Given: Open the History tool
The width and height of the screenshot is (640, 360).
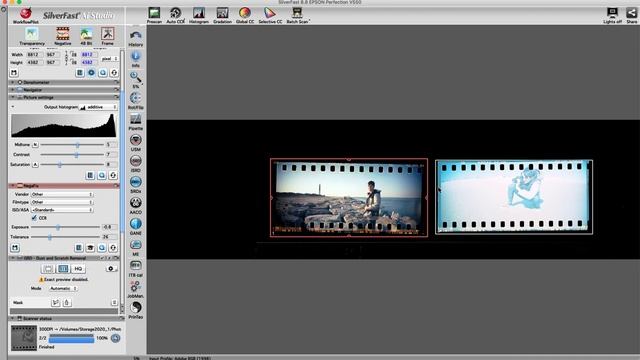Looking at the screenshot, I should coord(136,38).
